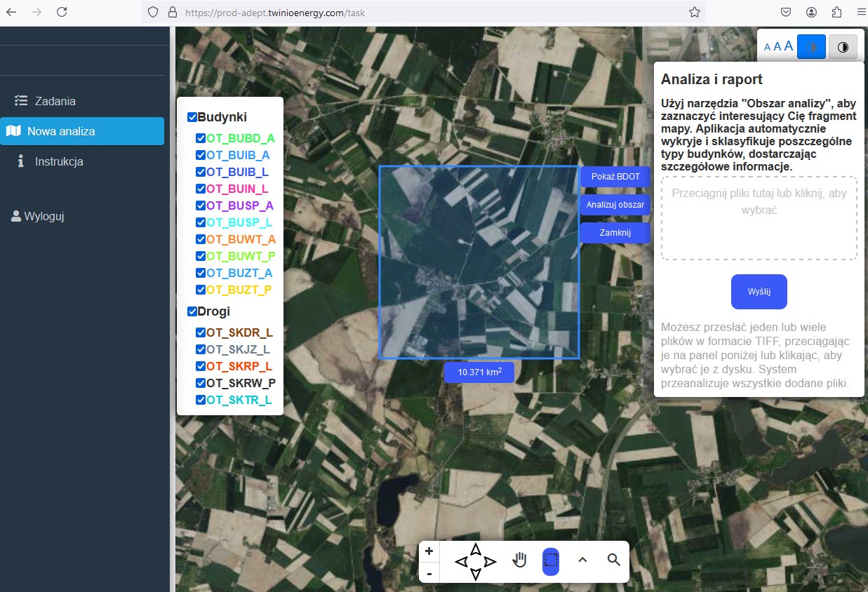Uncheck the Budynki layer group
Viewport: 868px width, 592px height.
click(192, 117)
